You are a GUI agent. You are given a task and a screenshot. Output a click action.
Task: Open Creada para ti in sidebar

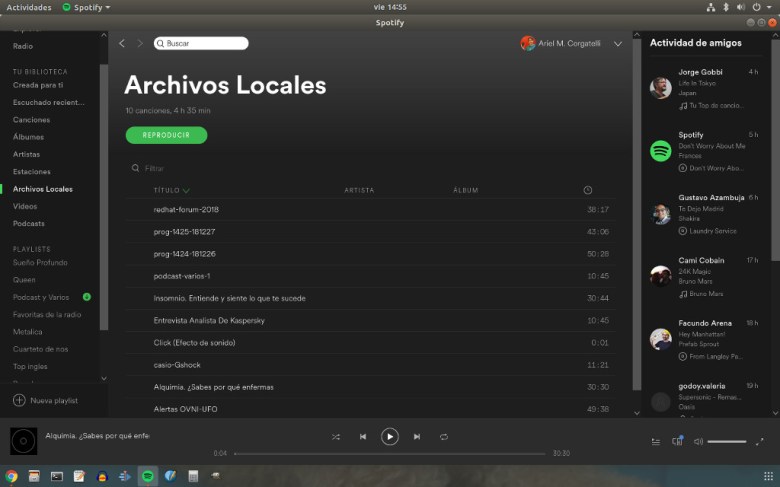pos(38,85)
